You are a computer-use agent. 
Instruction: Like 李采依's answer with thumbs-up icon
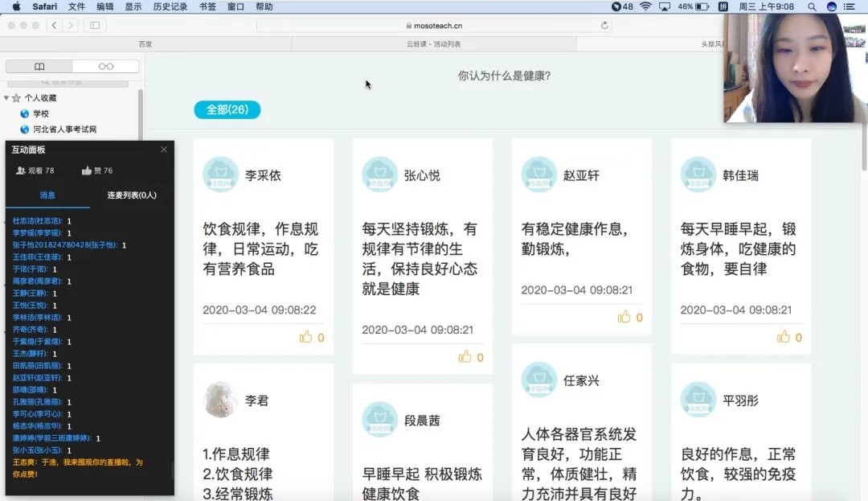coord(305,337)
